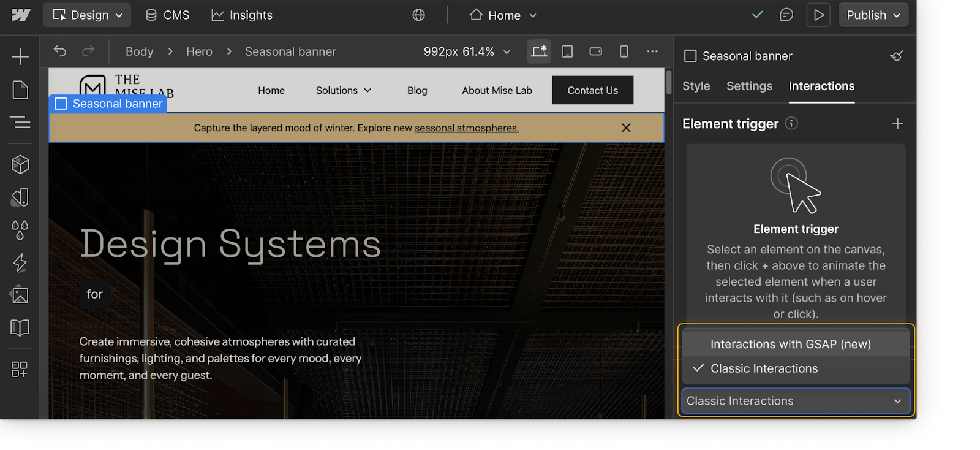Close the seasonal banner with X
The width and height of the screenshot is (980, 450).
pos(626,128)
